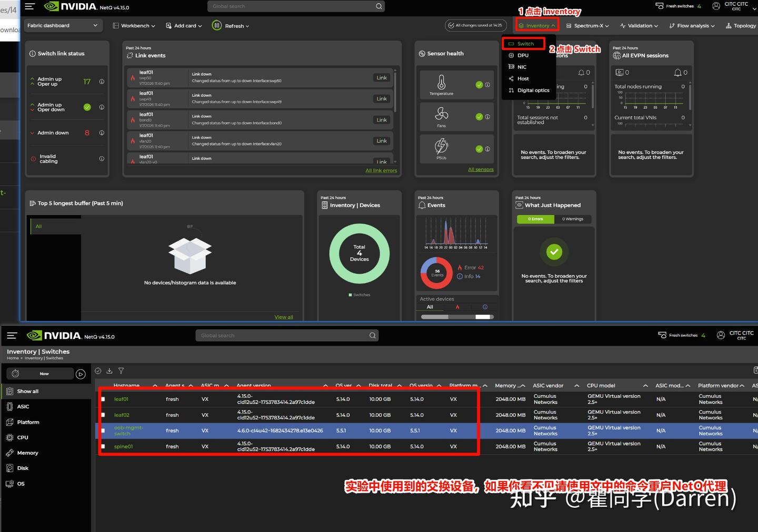The height and width of the screenshot is (532, 758).
Task: Tick the checkbox for the oob-mgmt-switch row
Action: pyautogui.click(x=103, y=430)
